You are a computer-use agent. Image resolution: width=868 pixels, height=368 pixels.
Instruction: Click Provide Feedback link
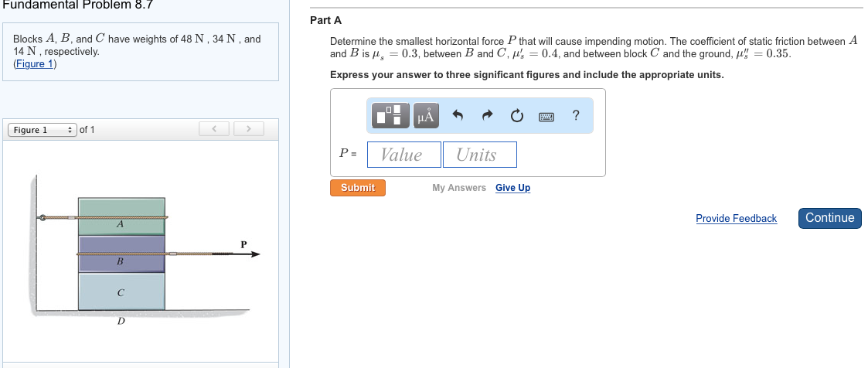coord(737,218)
